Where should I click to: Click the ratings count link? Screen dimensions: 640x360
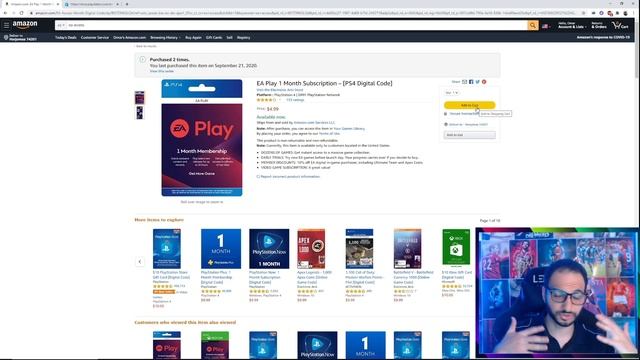tap(295, 100)
